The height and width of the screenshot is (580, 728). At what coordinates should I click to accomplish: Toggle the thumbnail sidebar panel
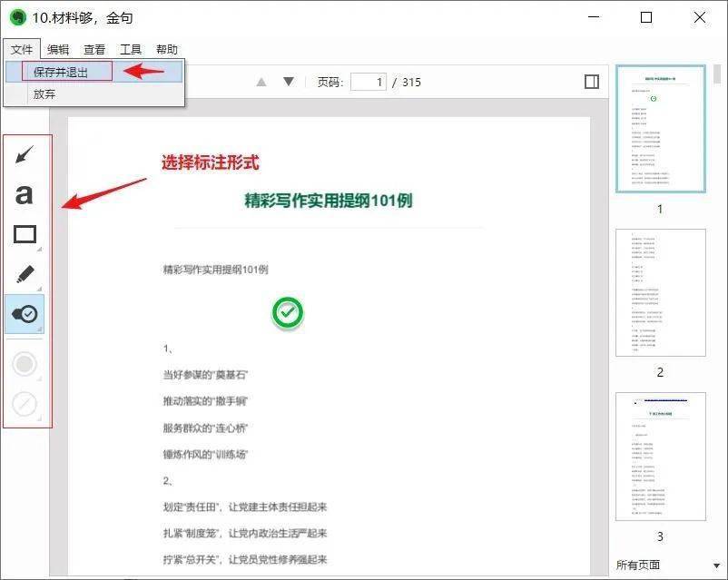[592, 82]
